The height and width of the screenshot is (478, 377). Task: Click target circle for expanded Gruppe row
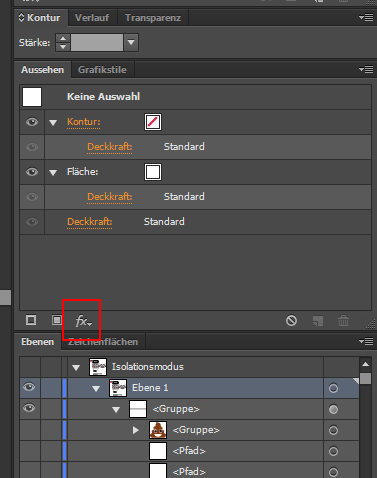[333, 409]
